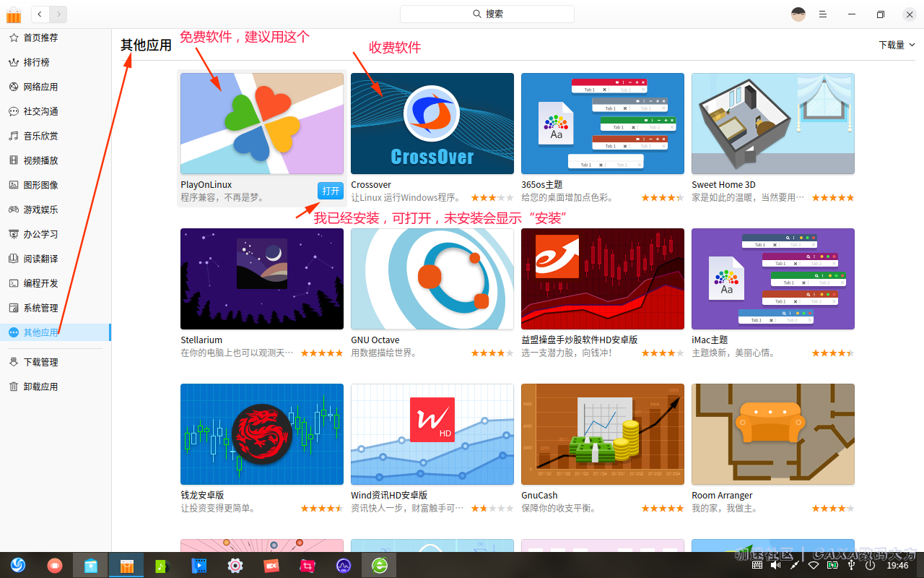Click the 阅读翻译 book icon in sidebar
Viewport: 924px width, 578px height.
click(14, 259)
